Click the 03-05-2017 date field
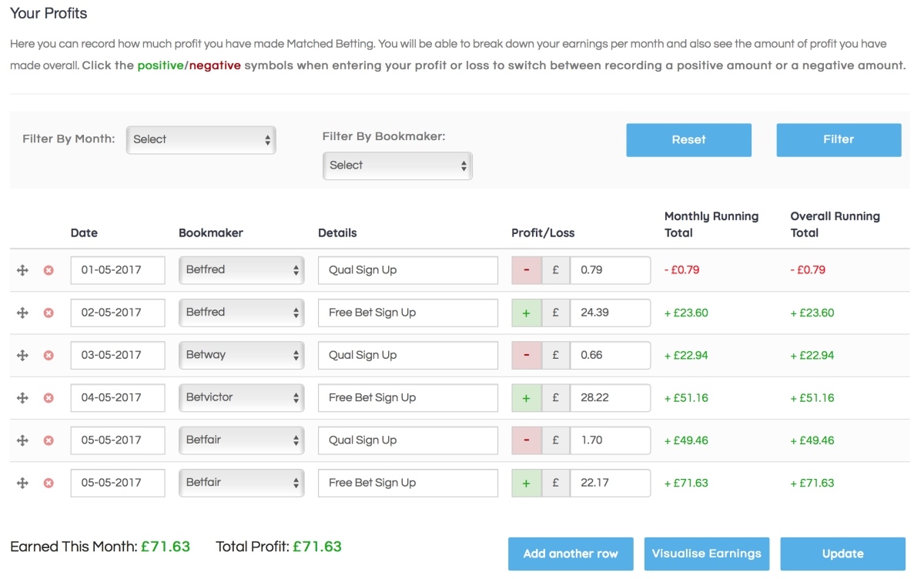Image resolution: width=924 pixels, height=579 pixels. [x=118, y=355]
